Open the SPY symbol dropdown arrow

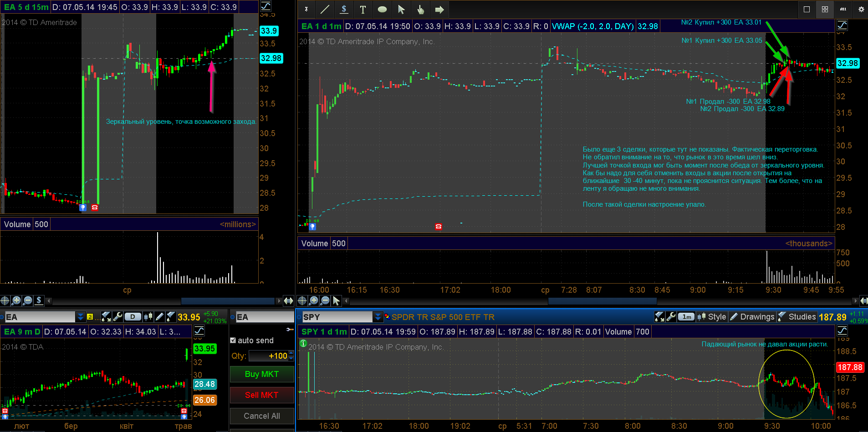click(x=378, y=317)
